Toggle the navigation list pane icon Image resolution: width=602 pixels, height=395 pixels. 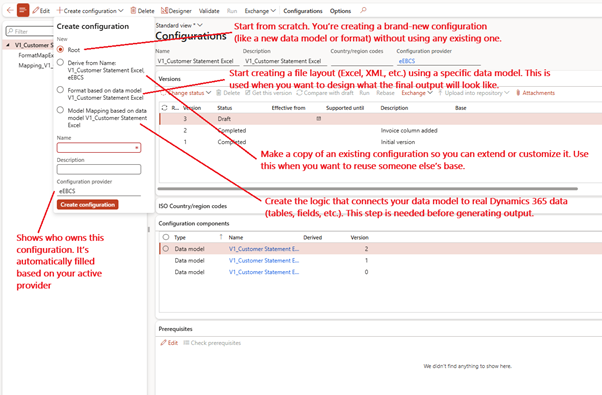[x=23, y=10]
